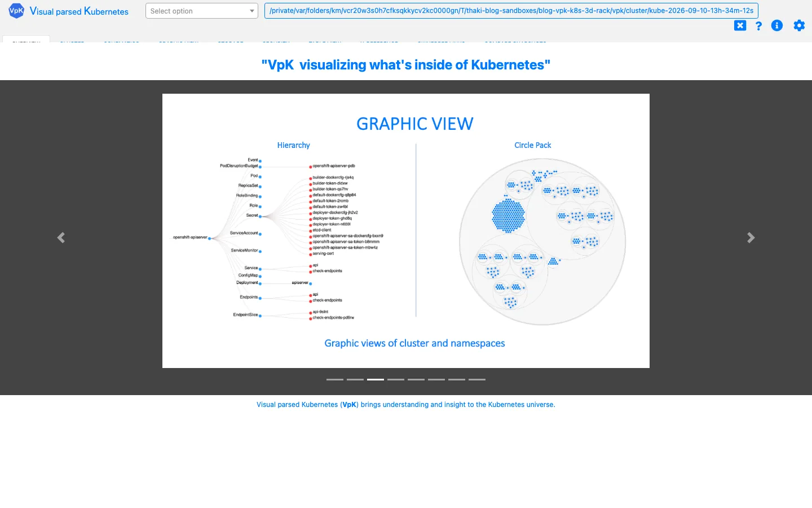Select the active third carousel indicator
The width and height of the screenshot is (812, 508).
pyautogui.click(x=376, y=379)
